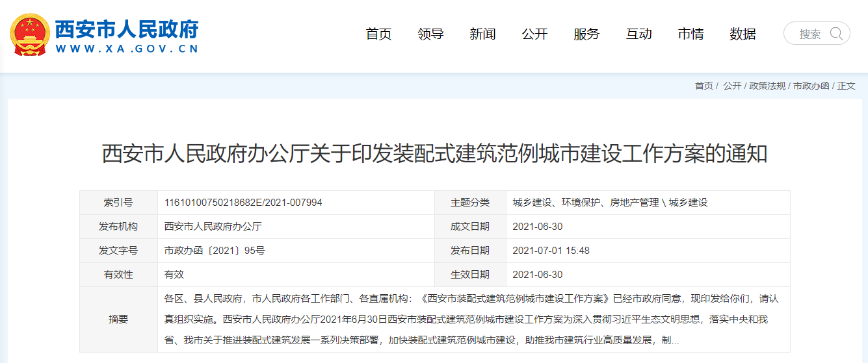
Task: Click publish time 2021-07-01 15:48
Action: [551, 251]
